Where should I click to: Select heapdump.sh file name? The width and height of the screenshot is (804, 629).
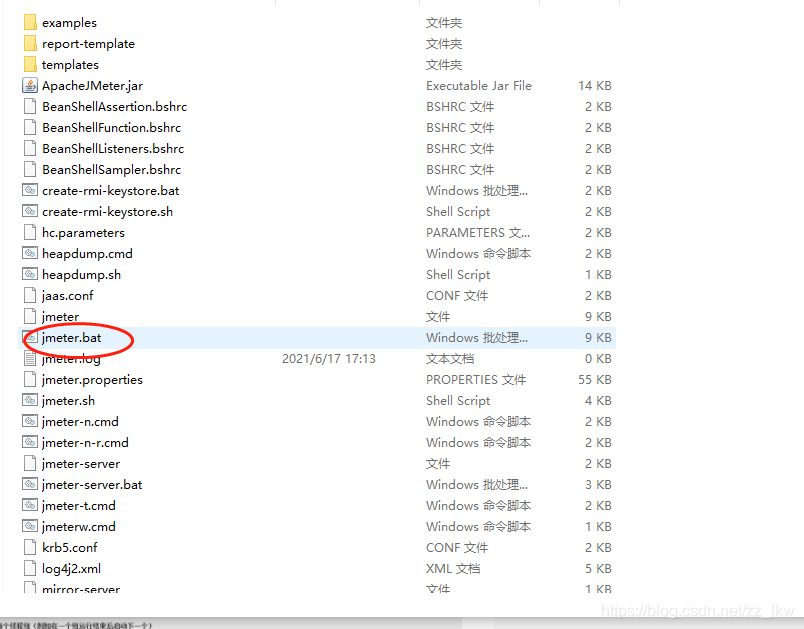(x=82, y=275)
